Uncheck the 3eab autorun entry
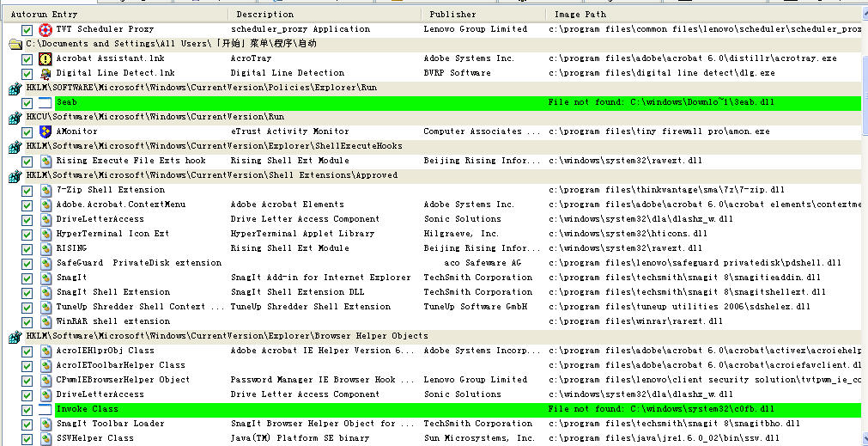 click(x=27, y=103)
